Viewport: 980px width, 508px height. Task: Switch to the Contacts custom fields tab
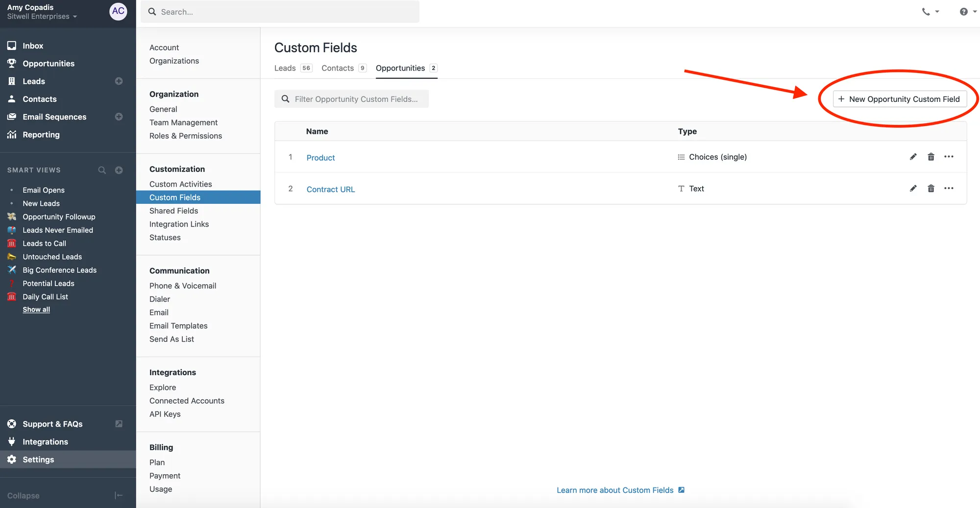pos(338,68)
